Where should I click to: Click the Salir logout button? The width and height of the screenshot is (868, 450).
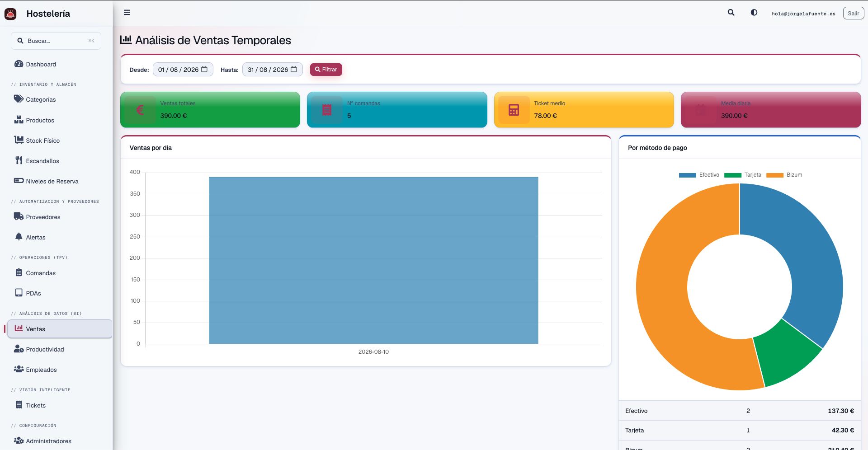pyautogui.click(x=854, y=13)
